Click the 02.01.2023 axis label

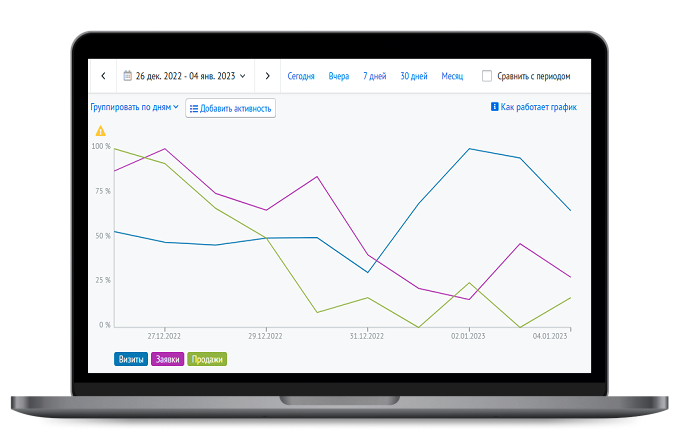tap(468, 336)
